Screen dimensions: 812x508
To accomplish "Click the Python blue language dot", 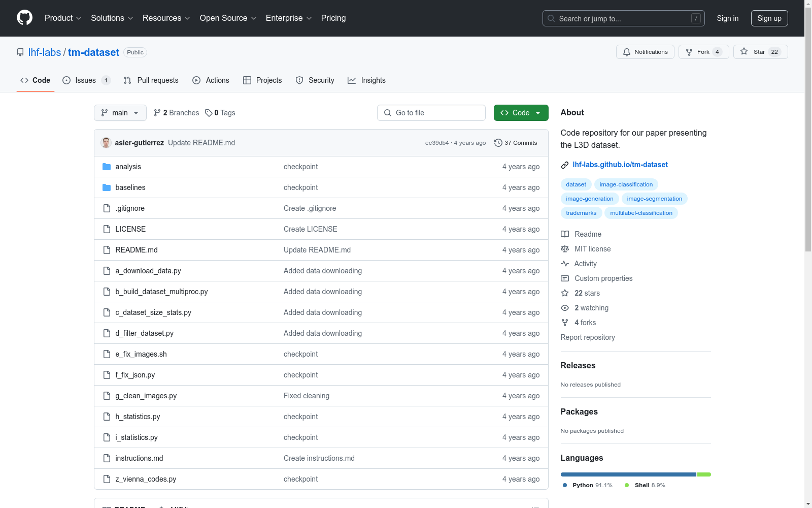I will (x=565, y=485).
